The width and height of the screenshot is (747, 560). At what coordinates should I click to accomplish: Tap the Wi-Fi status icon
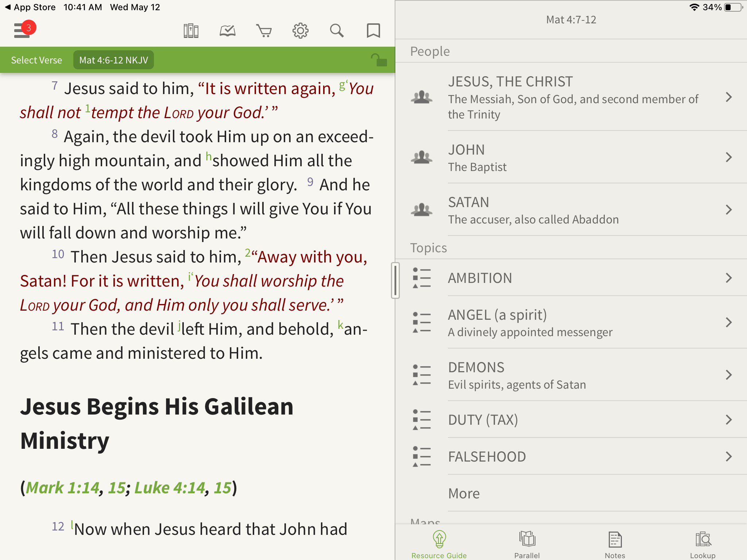tap(694, 7)
